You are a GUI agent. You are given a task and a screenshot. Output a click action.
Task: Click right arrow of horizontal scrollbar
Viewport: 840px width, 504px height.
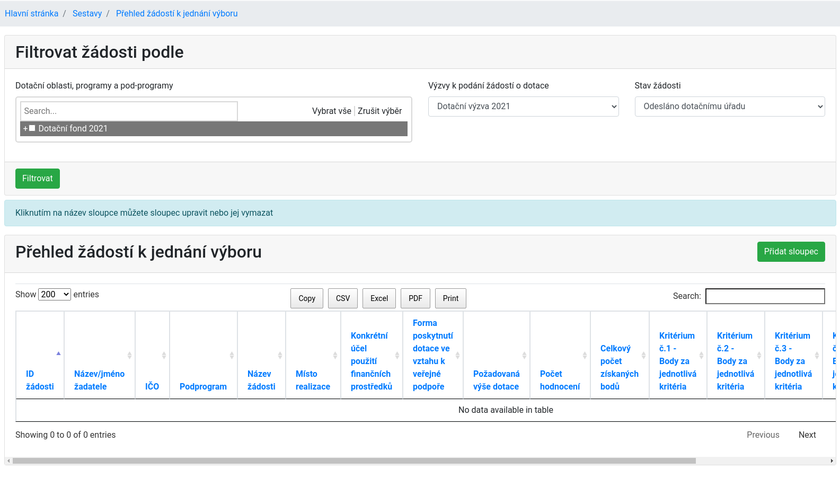[x=832, y=461]
